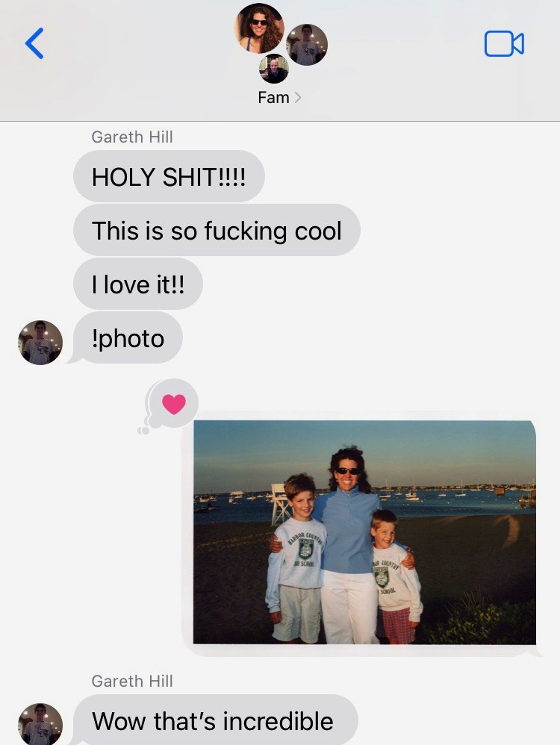Tap the small bald man group avatar
The image size is (560, 745).
[274, 69]
